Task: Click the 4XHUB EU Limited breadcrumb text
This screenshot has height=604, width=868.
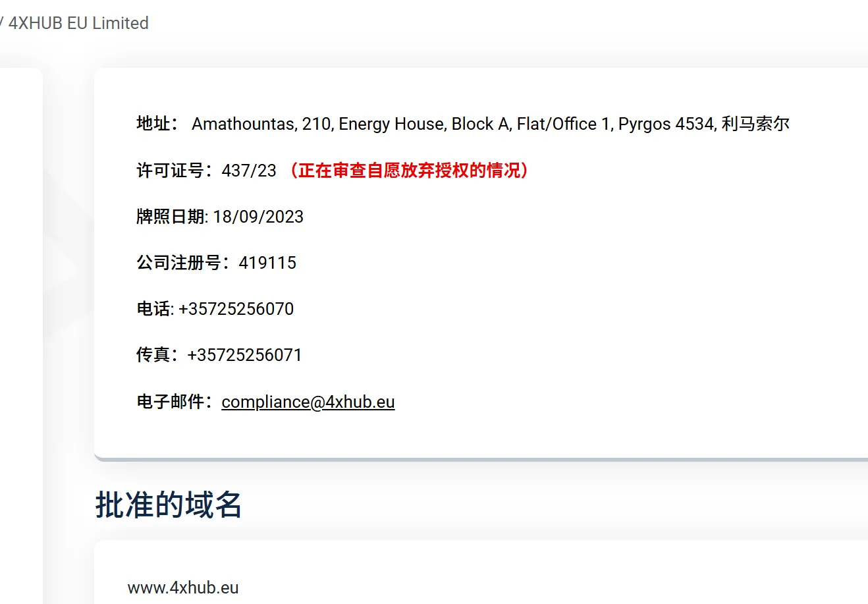Action: pyautogui.click(x=78, y=23)
